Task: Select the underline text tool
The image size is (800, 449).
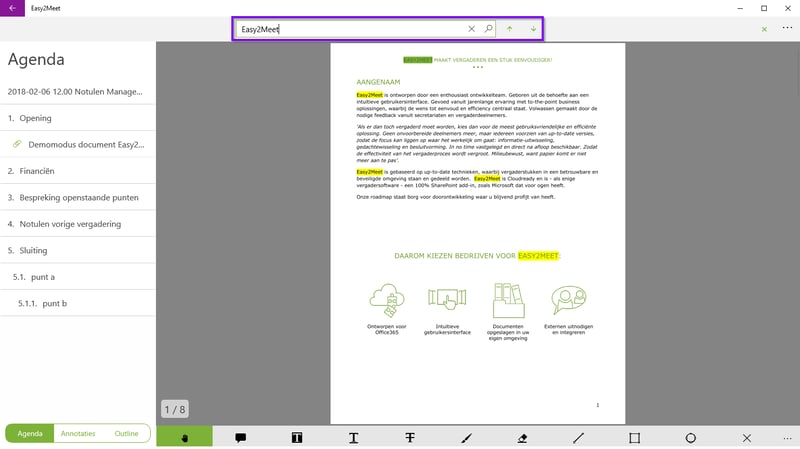Action: point(354,437)
